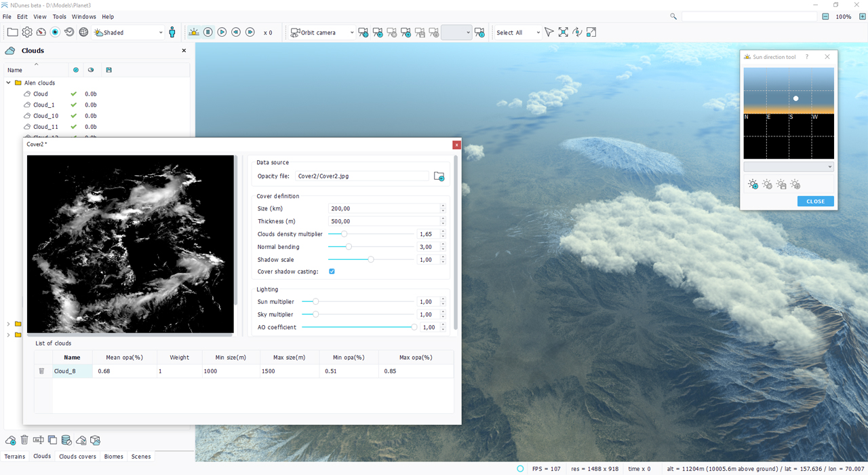Click the settings gear toolbar icon
This screenshot has width=868, height=475.
(x=27, y=32)
